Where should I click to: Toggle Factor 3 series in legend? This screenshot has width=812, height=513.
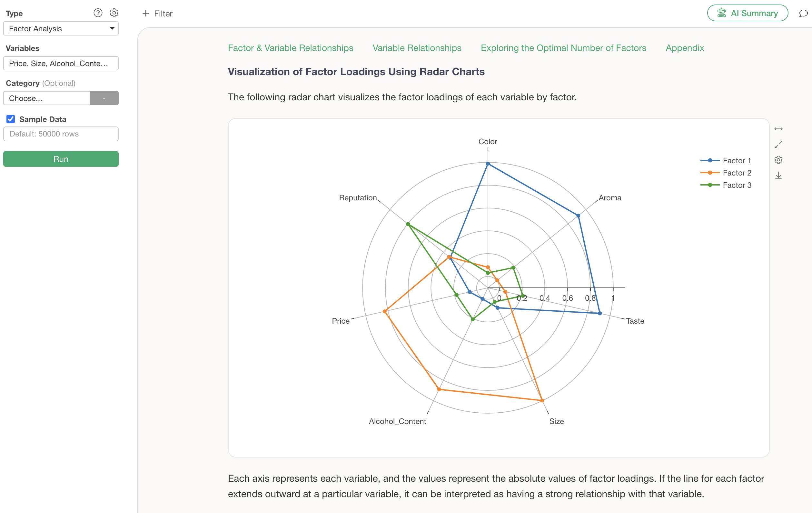(x=726, y=185)
